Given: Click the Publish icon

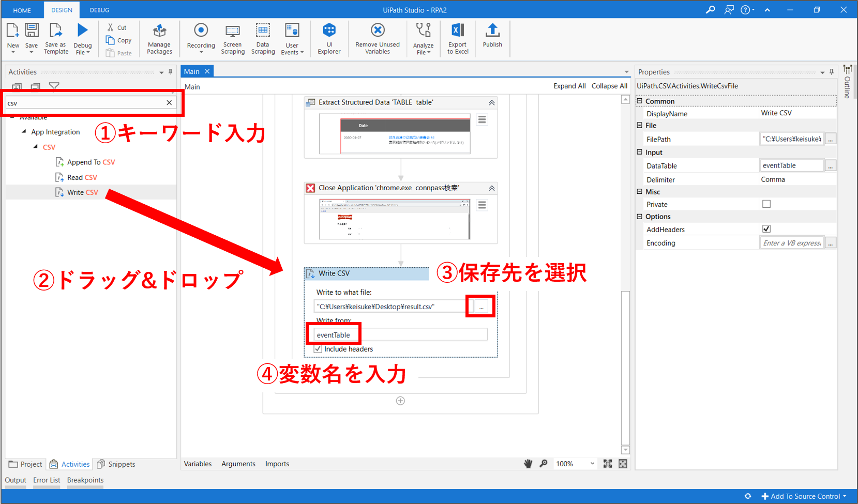Looking at the screenshot, I should click(492, 31).
